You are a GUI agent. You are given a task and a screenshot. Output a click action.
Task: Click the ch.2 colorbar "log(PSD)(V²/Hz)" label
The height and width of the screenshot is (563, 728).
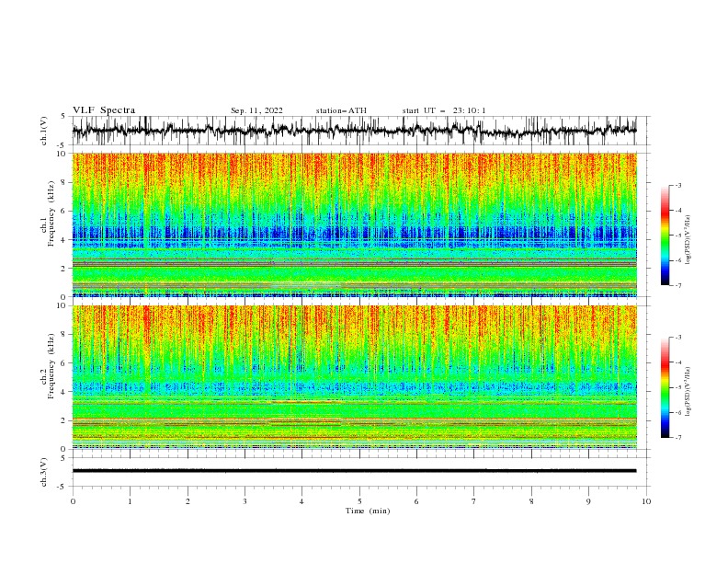pos(688,392)
